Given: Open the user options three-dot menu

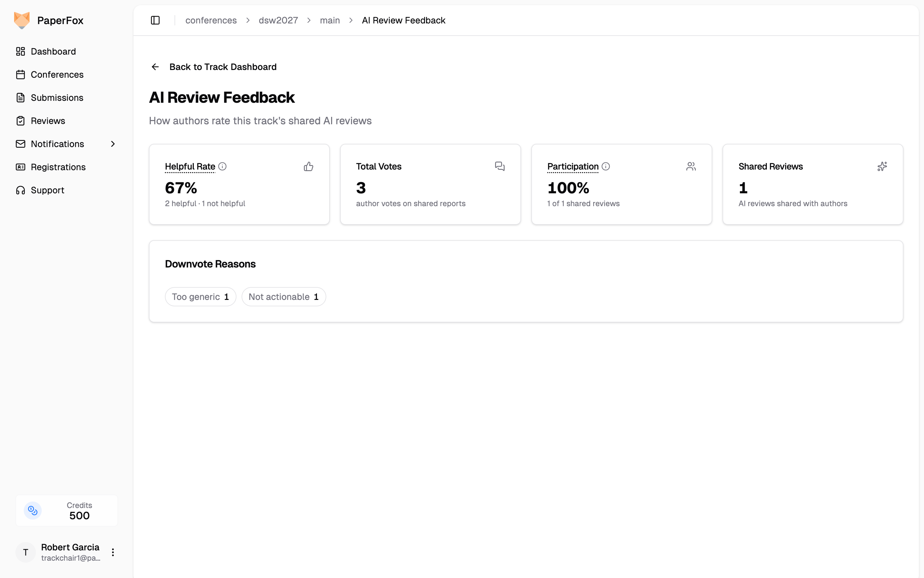Looking at the screenshot, I should click(113, 552).
